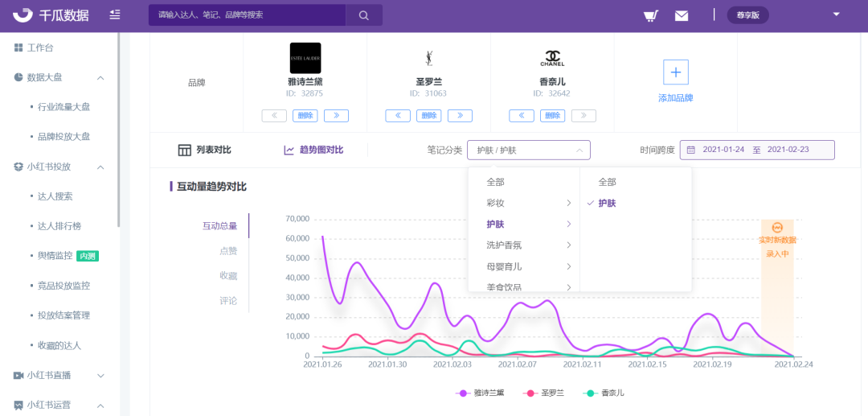The height and width of the screenshot is (416, 868).
Task: Expand the 洗护香氛 category option
Action: pos(524,245)
